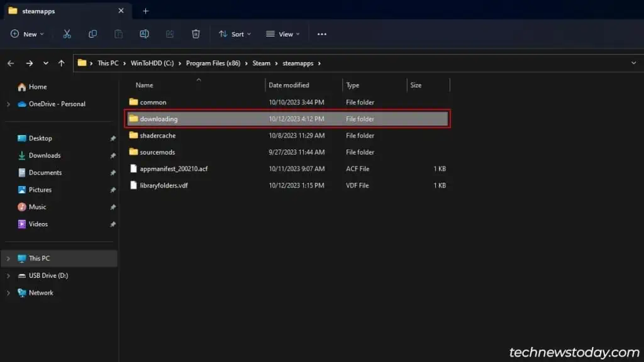Expand USB Drive (D:) tree node
The height and width of the screenshot is (362, 644).
[x=8, y=276]
